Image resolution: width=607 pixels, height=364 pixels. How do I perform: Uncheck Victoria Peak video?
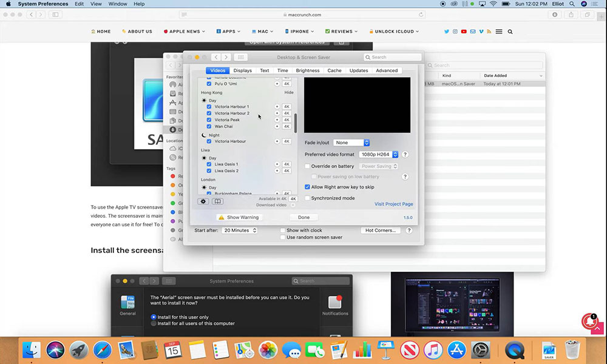coord(209,120)
